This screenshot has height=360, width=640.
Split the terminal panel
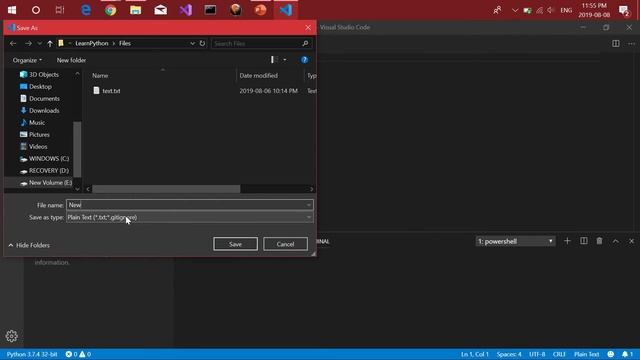584,241
